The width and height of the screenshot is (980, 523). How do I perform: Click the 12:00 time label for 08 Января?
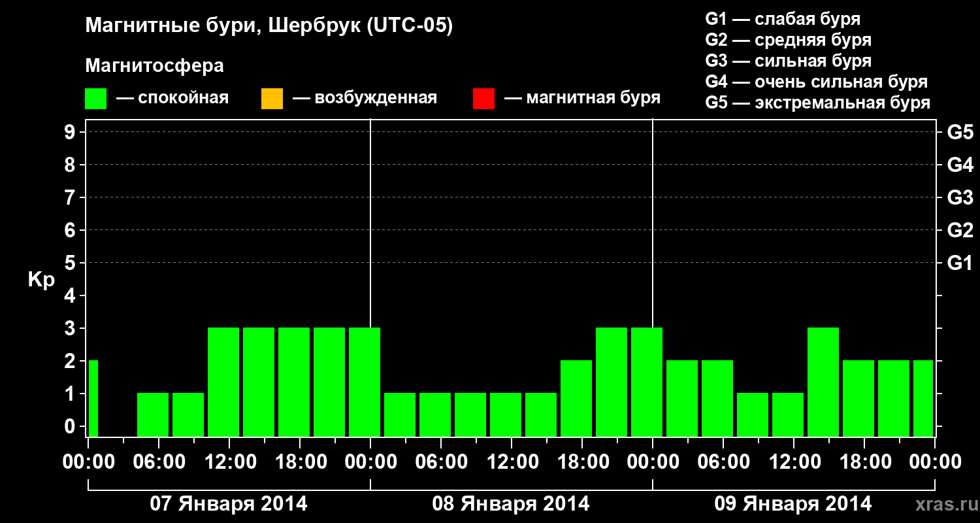512,462
